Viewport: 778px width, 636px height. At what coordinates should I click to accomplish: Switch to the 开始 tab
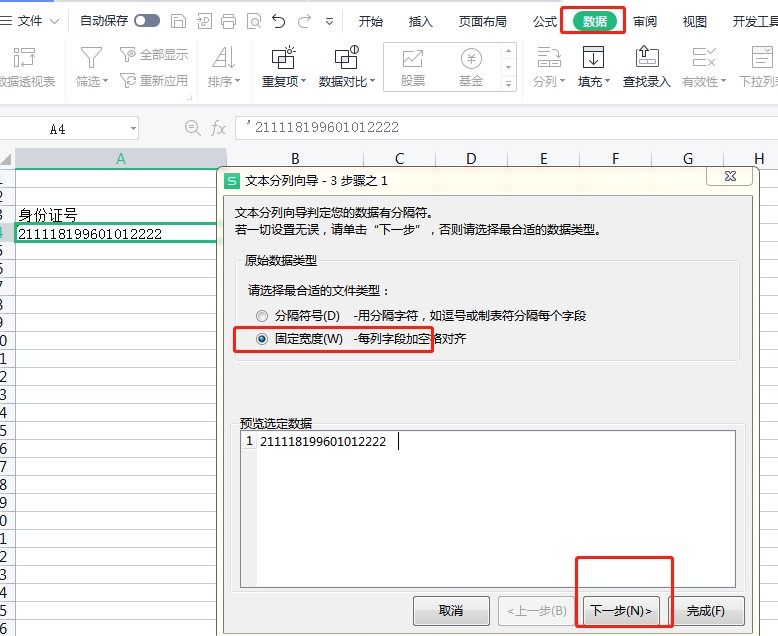371,21
